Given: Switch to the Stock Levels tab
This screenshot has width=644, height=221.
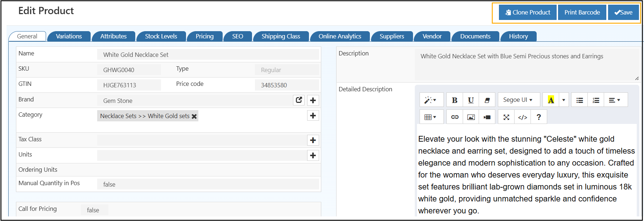Looking at the screenshot, I should pos(161,36).
